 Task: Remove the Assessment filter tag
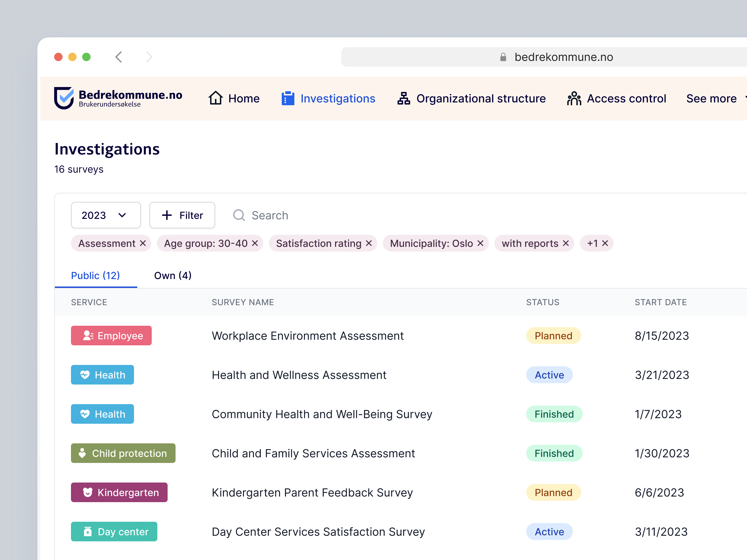click(143, 243)
